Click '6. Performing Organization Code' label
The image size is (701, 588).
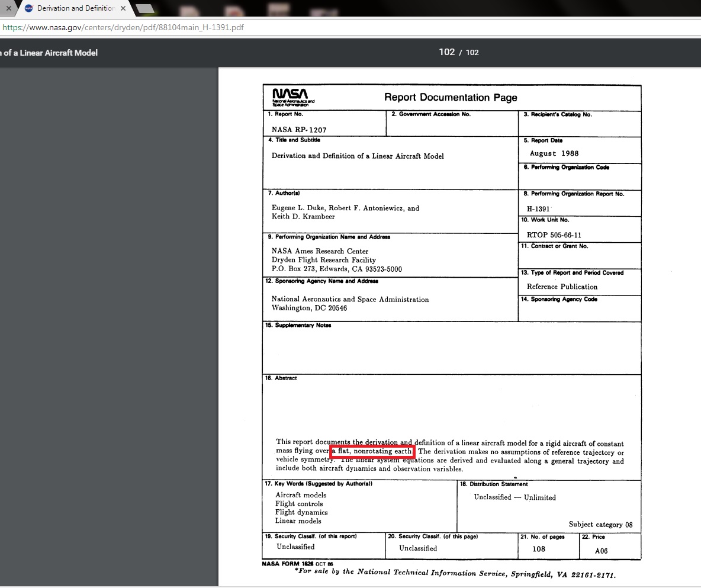tap(567, 167)
